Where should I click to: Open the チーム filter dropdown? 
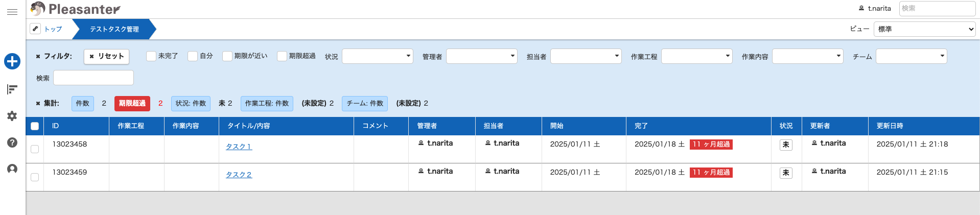pos(912,56)
